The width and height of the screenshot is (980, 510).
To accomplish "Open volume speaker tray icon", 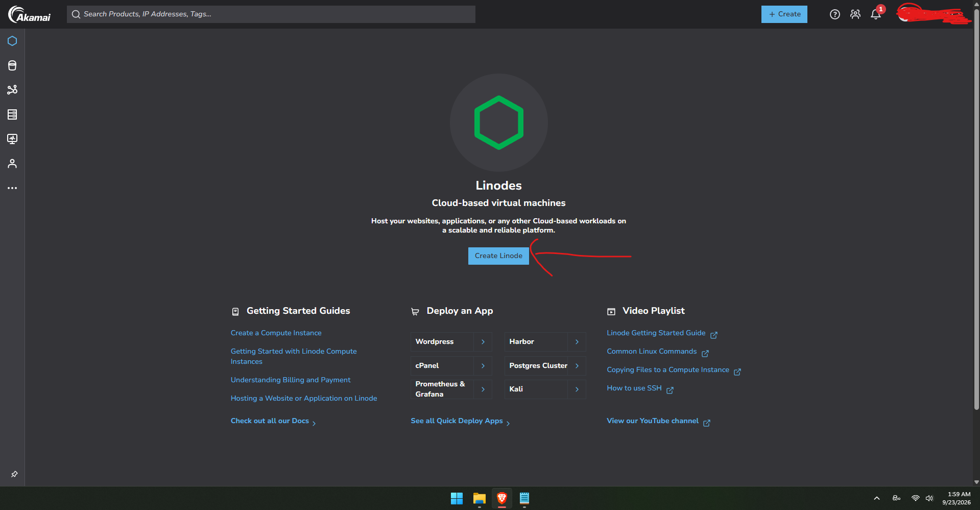I will (x=929, y=498).
